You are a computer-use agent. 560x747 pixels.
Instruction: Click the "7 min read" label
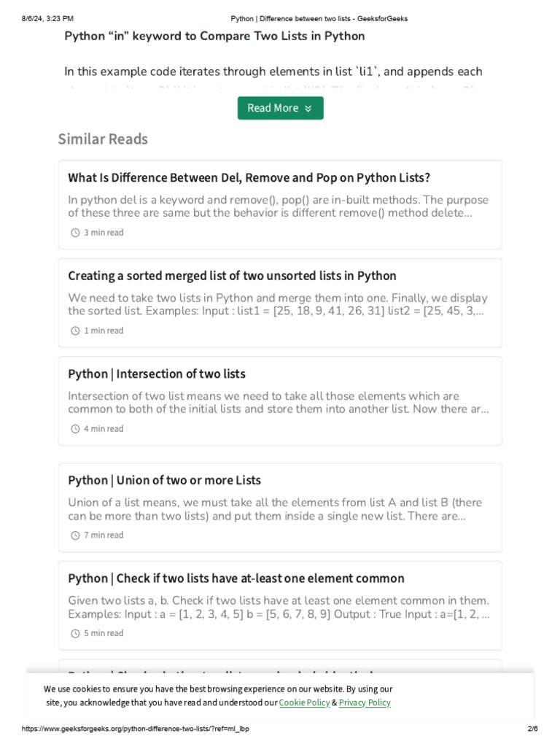[104, 535]
